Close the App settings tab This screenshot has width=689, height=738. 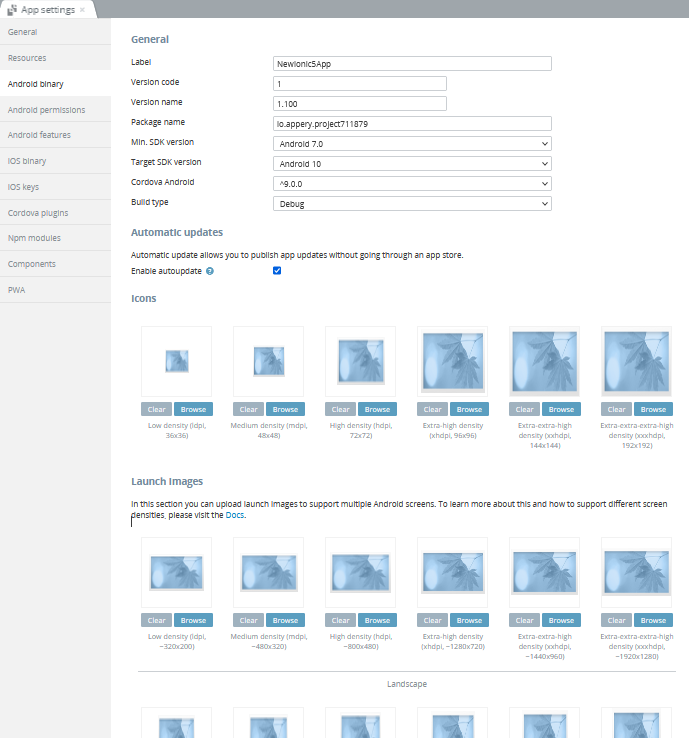coord(82,9)
